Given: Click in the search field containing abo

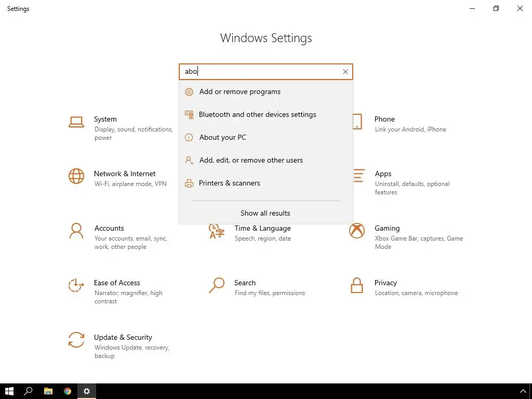Looking at the screenshot, I should 266,72.
